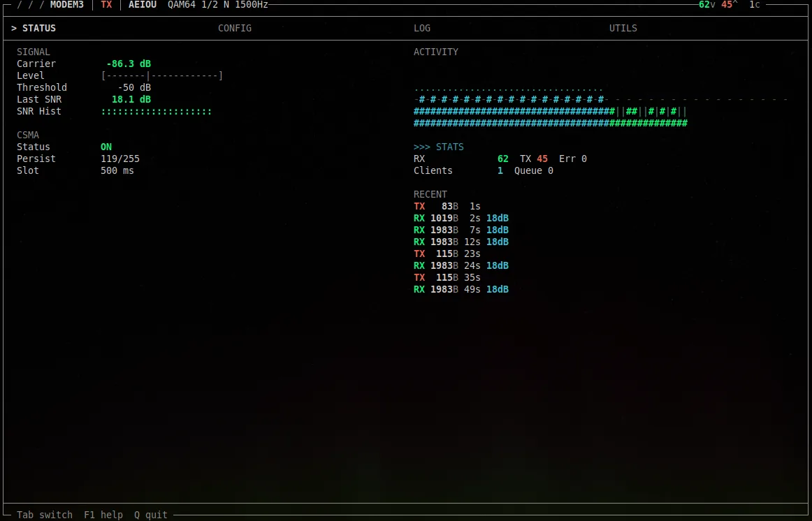
Task: Click the SIGNAL section heading
Action: click(33, 52)
